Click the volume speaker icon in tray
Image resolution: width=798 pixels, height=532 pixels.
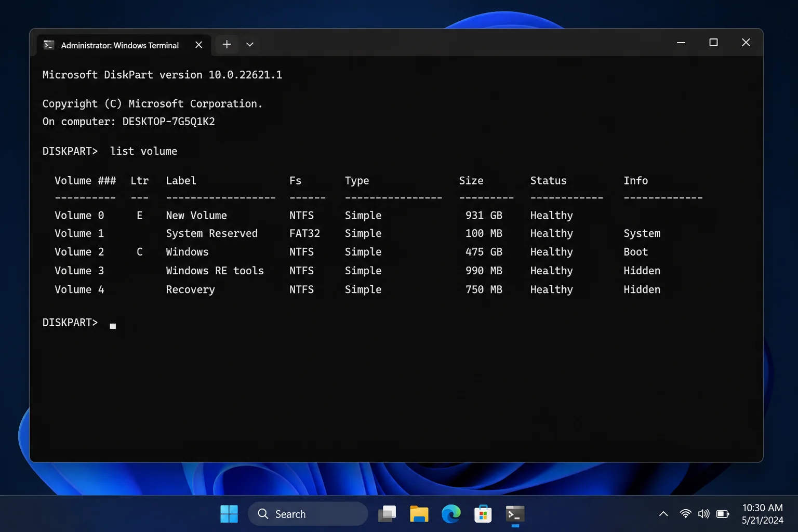(x=704, y=514)
